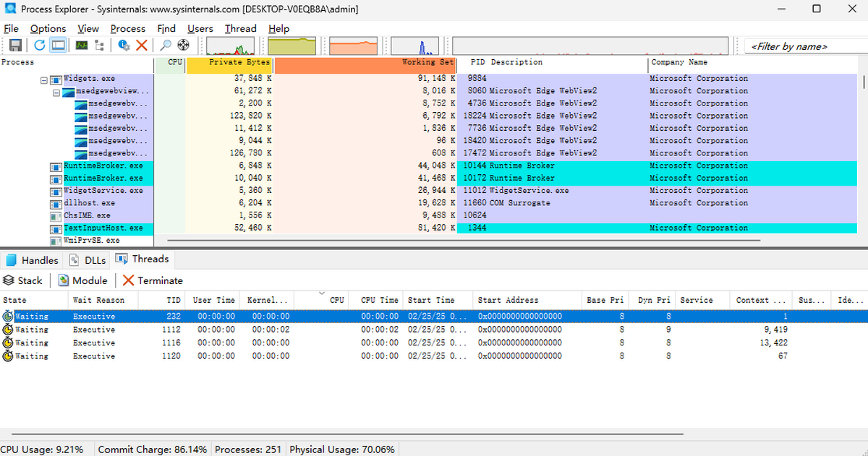868x456 pixels.
Task: Click the orange physical memory mini graph
Action: [x=354, y=46]
